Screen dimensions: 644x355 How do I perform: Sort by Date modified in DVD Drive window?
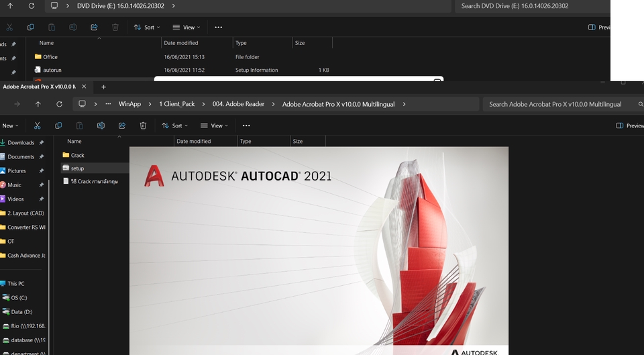pyautogui.click(x=180, y=43)
